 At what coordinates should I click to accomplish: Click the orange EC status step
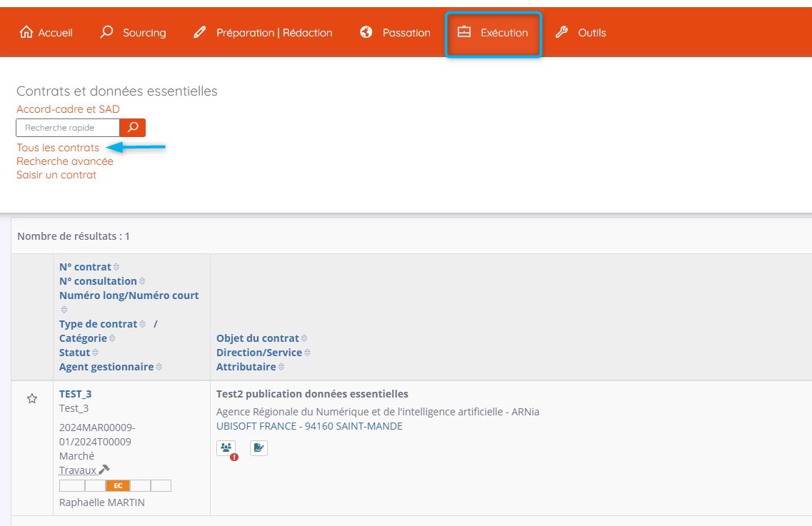pos(118,486)
